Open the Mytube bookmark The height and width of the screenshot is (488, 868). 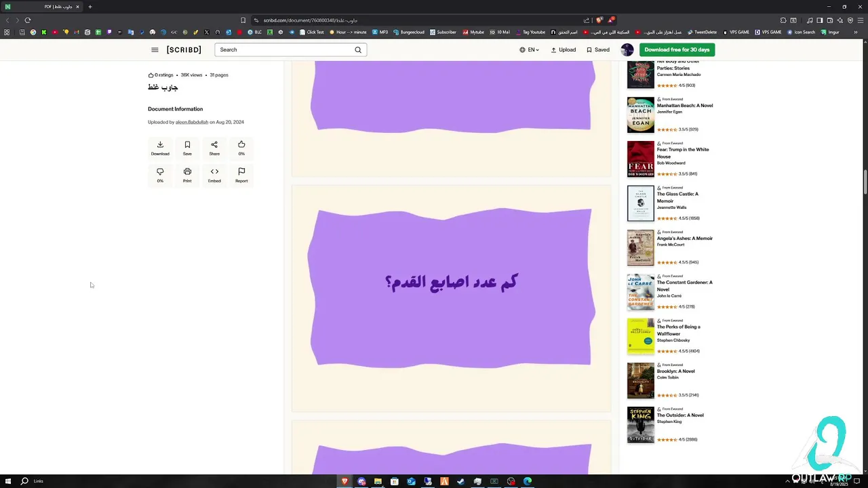(x=473, y=32)
